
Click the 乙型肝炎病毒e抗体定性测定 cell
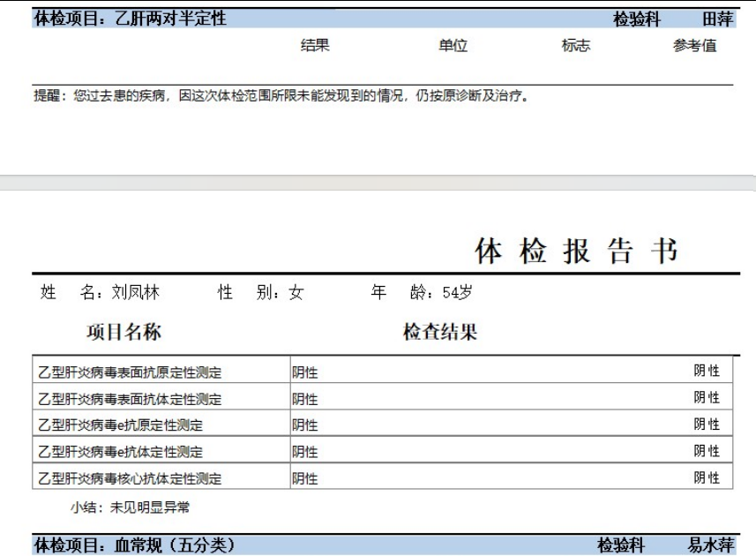pyautogui.click(x=120, y=452)
